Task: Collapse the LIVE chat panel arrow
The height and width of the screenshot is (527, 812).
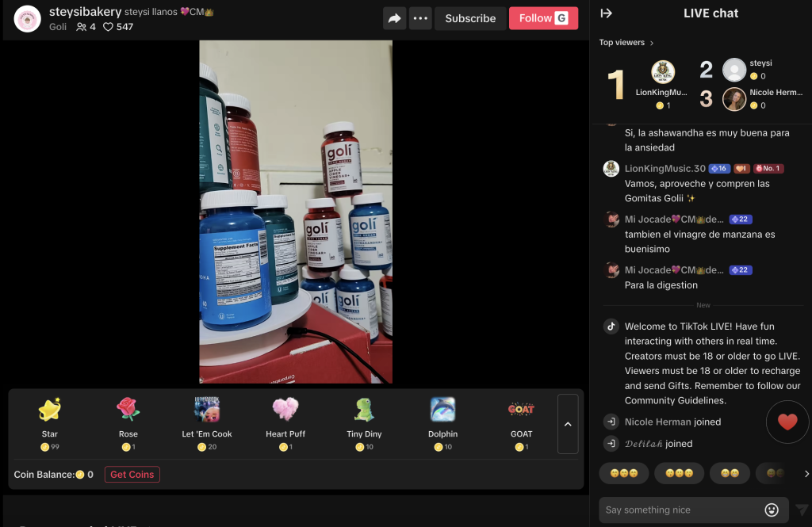Action: click(608, 13)
